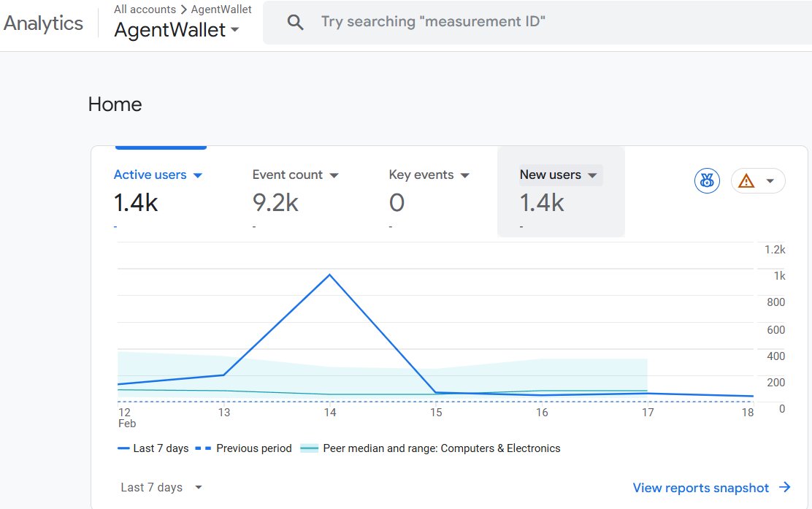This screenshot has width=812, height=509.
Task: Click the Peer median and range legend item
Action: [x=430, y=448]
